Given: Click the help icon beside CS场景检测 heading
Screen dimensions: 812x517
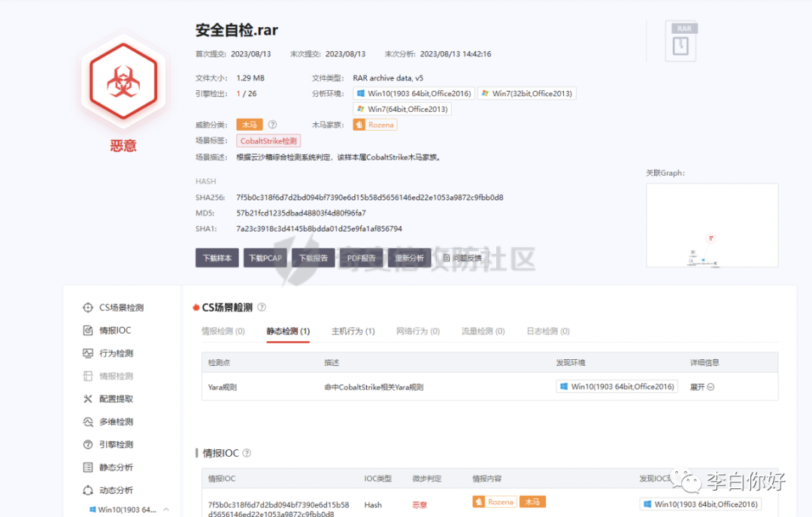Looking at the screenshot, I should (x=262, y=307).
